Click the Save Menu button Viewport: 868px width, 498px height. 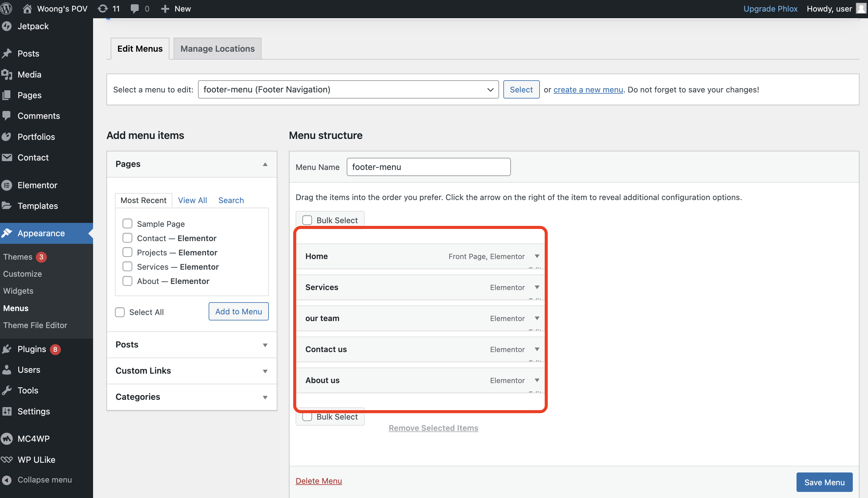824,482
